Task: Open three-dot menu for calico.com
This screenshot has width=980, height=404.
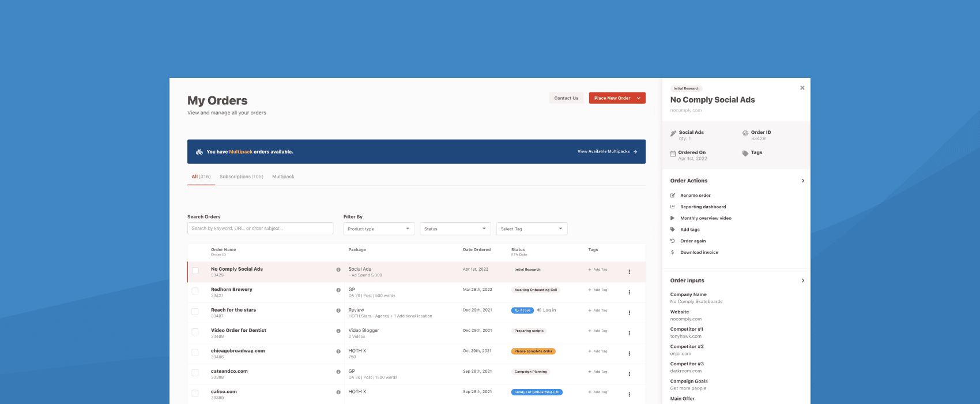Action: (629, 394)
